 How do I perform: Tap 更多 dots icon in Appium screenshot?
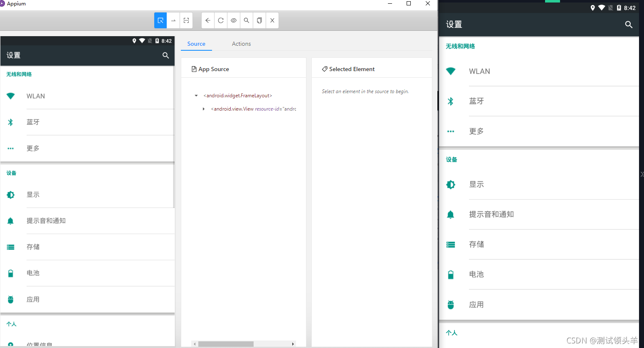coord(11,148)
